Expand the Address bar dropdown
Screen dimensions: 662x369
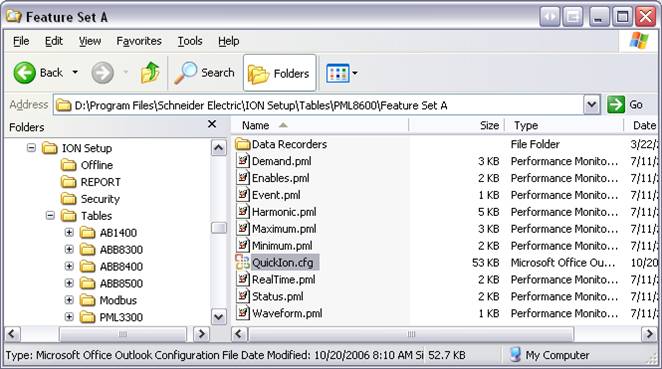591,105
